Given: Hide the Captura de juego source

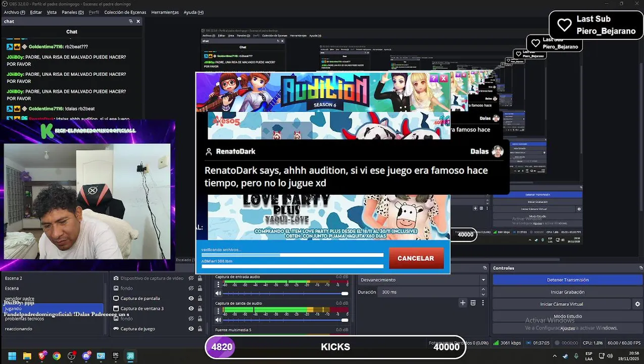Looking at the screenshot, I should click(191, 329).
